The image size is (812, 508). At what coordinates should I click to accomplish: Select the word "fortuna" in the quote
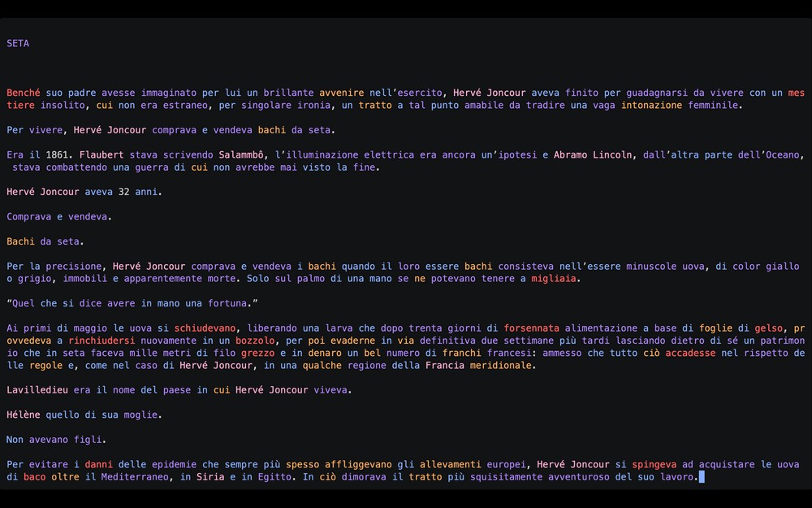[x=227, y=303]
